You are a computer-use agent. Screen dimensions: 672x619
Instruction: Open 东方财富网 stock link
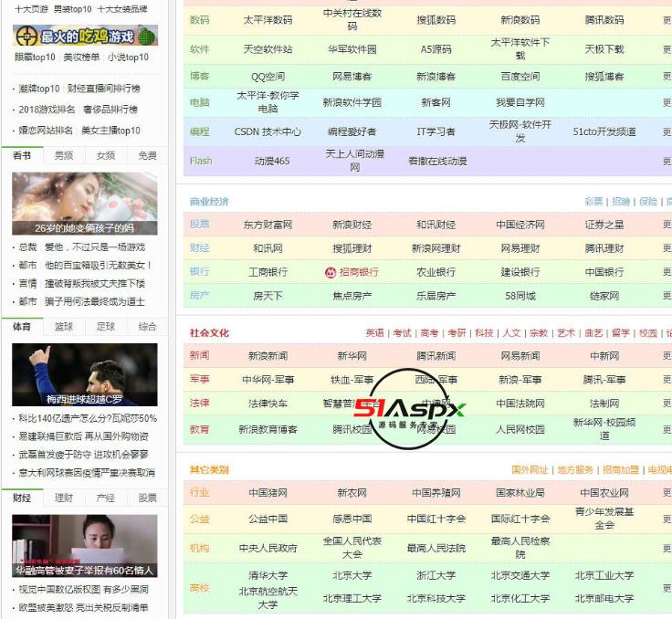coord(268,225)
